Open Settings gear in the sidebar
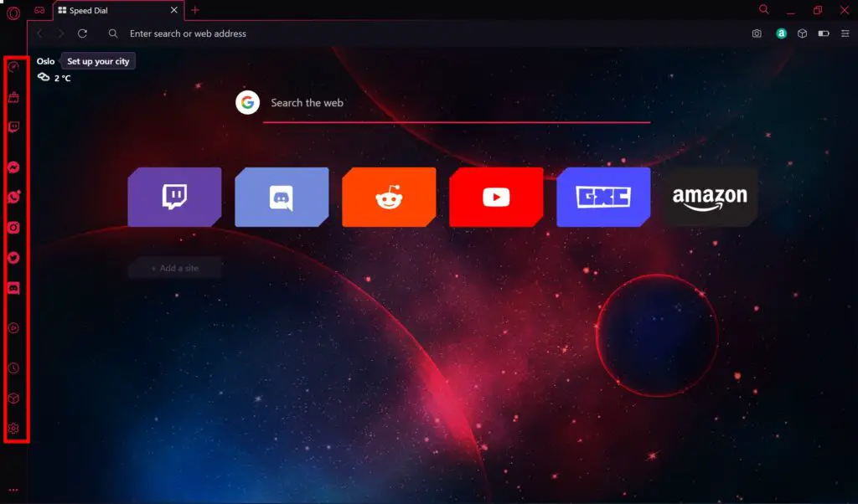The height and width of the screenshot is (504, 858). coord(13,429)
